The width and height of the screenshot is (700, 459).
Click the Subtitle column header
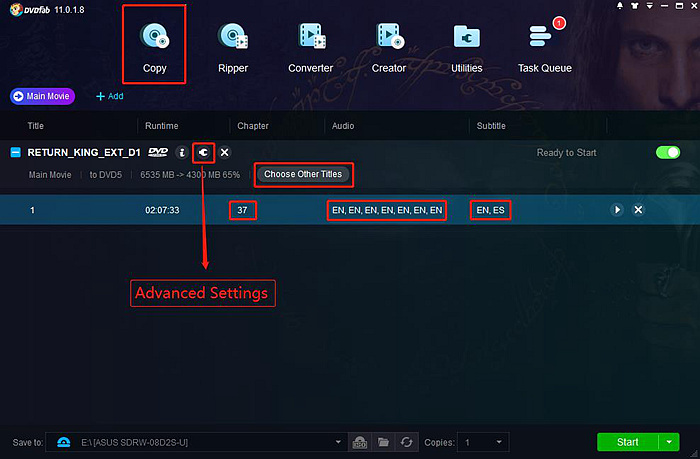491,126
